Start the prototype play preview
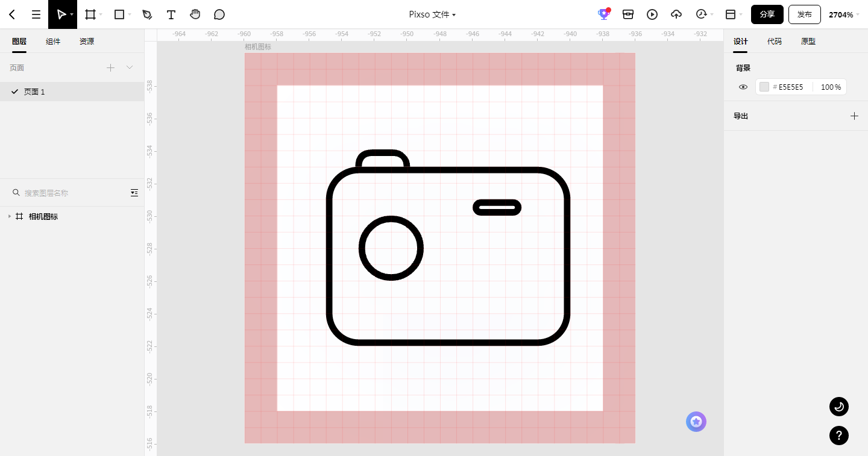The width and height of the screenshot is (868, 456). (652, 14)
